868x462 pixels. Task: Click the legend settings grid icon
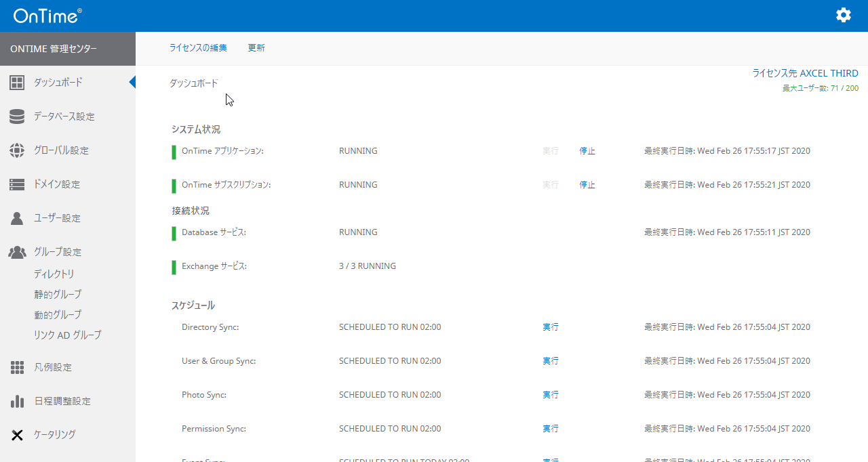click(17, 367)
